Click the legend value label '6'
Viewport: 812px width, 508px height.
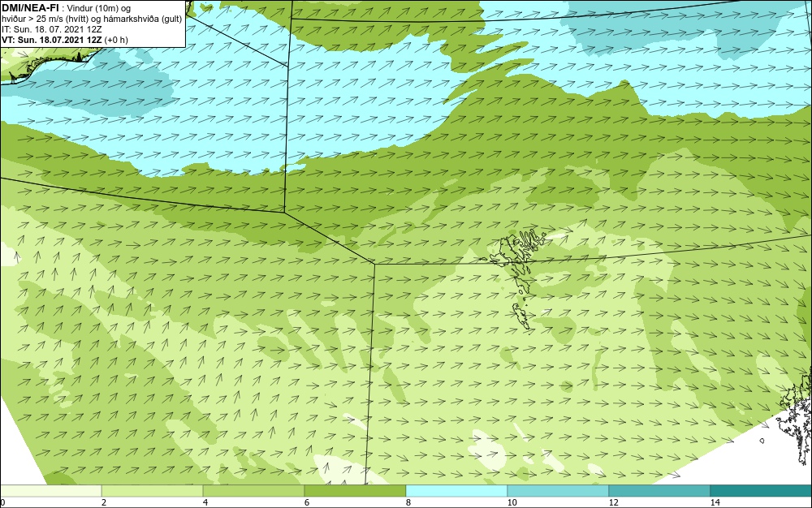pos(307,502)
